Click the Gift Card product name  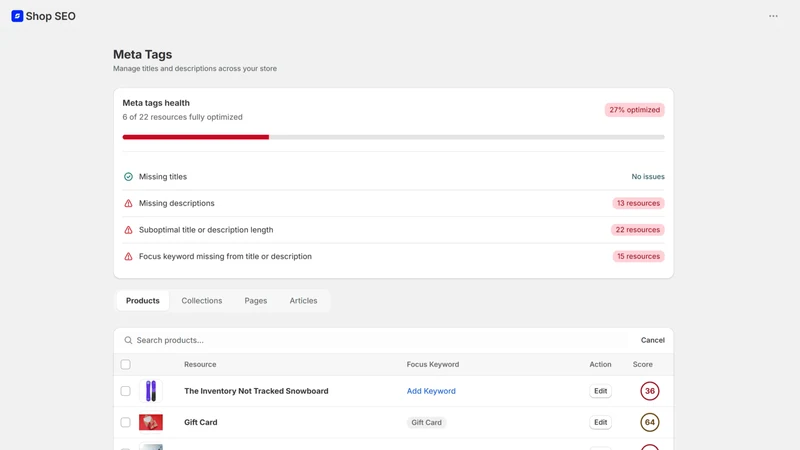201,422
